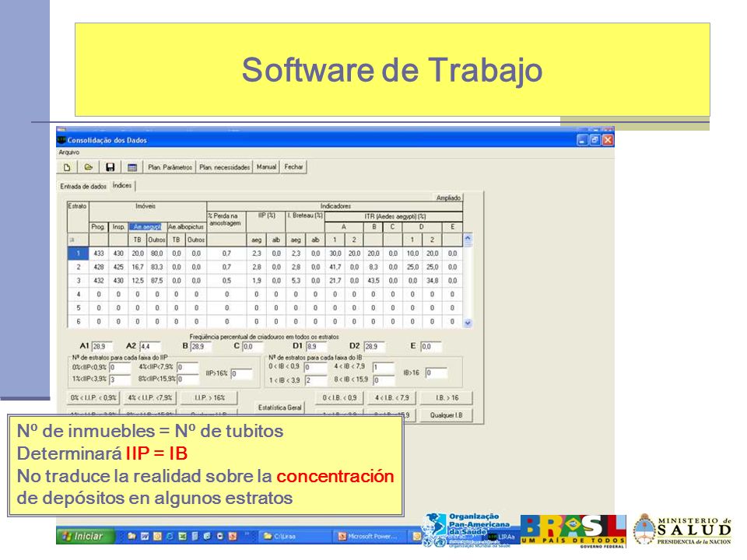Click the I. Breteau cell showing 5,3
Viewport: 747px width, 560px height.
(296, 281)
